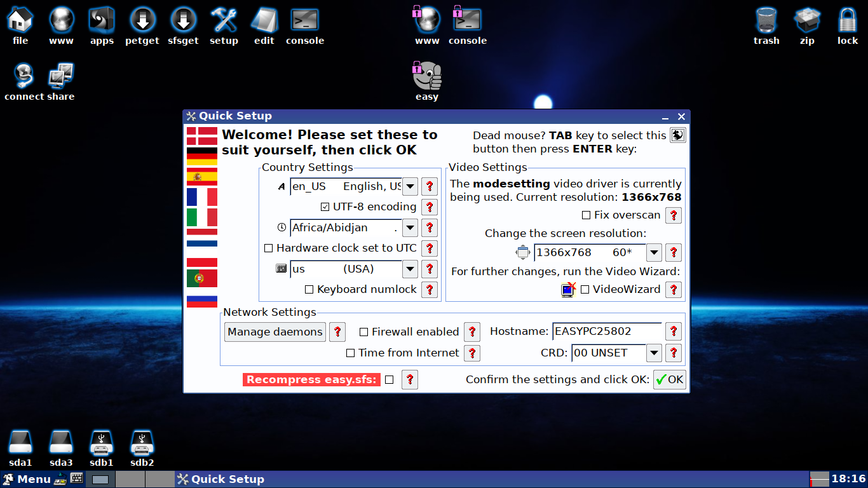Click the Manage daemons button
This screenshot has width=868, height=488.
(275, 332)
